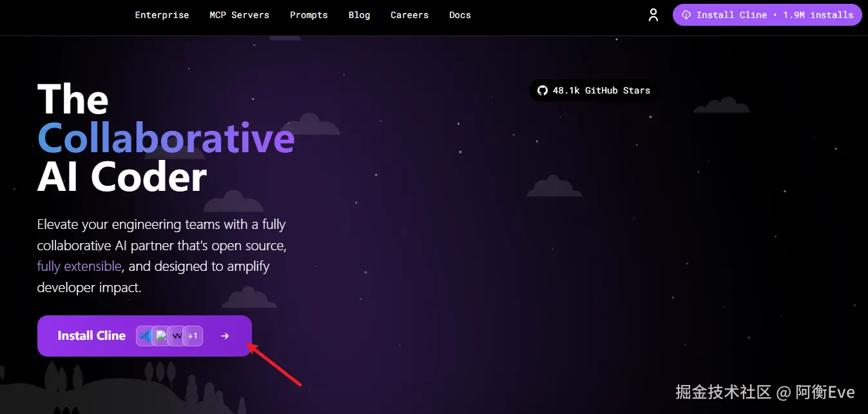This screenshot has width=868, height=414.
Task: Open the user account profile icon
Action: [653, 15]
